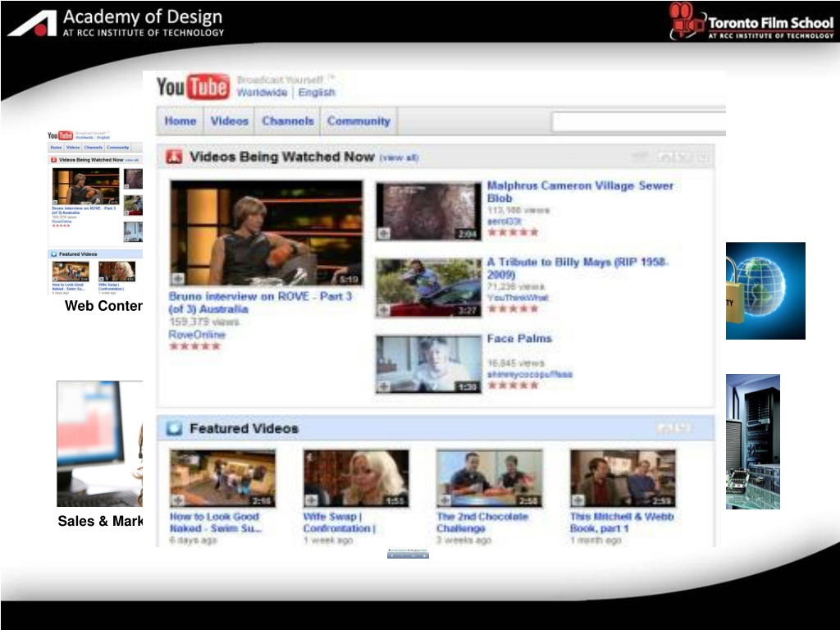
Task: Open the Home tab
Action: tap(180, 121)
